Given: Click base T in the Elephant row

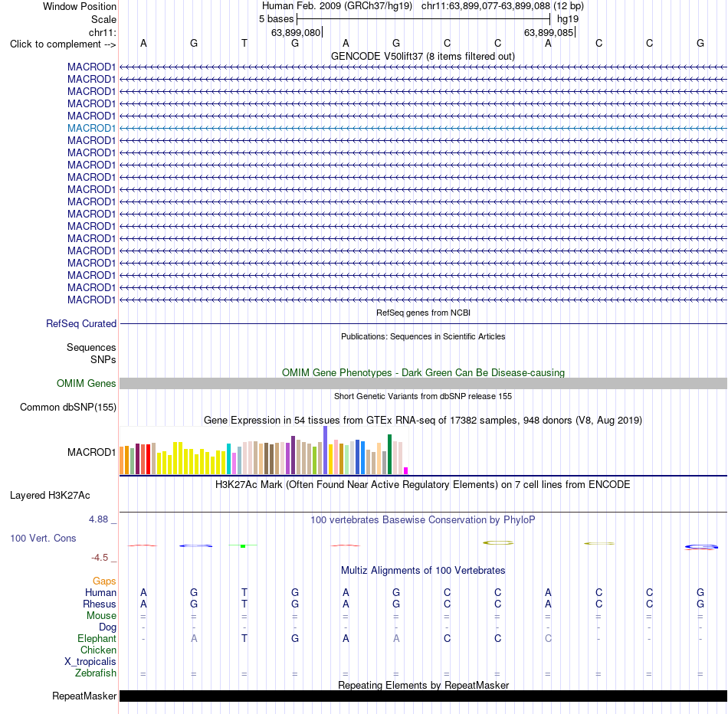Looking at the screenshot, I should pyautogui.click(x=244, y=639).
